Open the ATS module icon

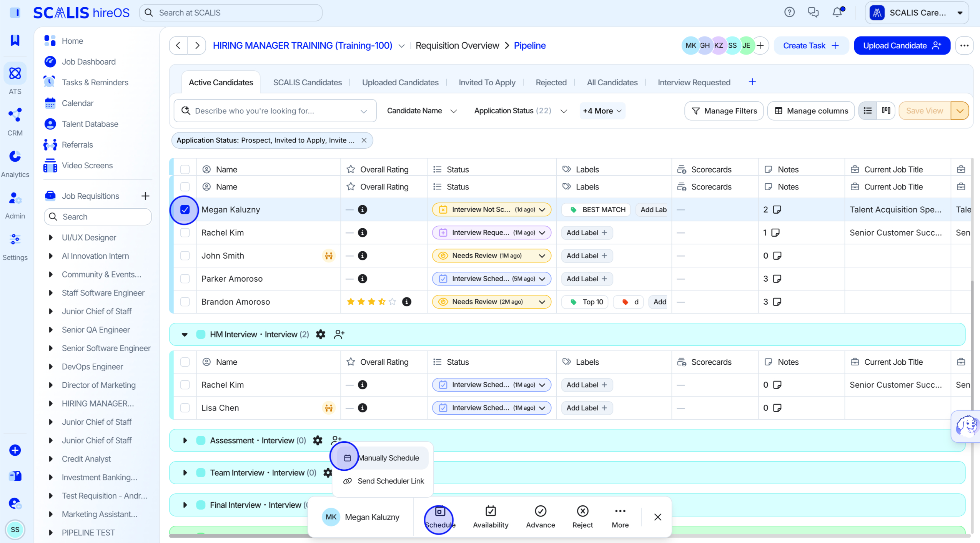[x=15, y=73]
